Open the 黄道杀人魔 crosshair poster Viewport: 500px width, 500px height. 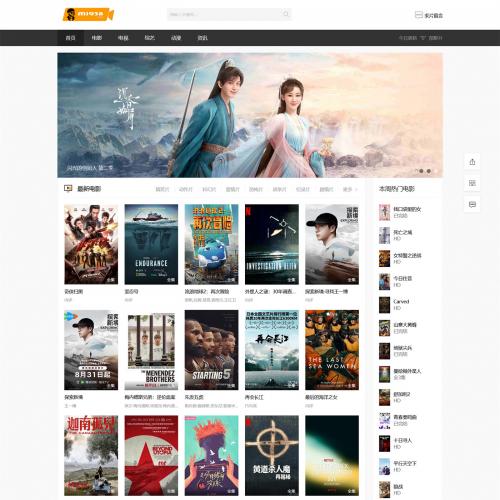[x=272, y=456]
